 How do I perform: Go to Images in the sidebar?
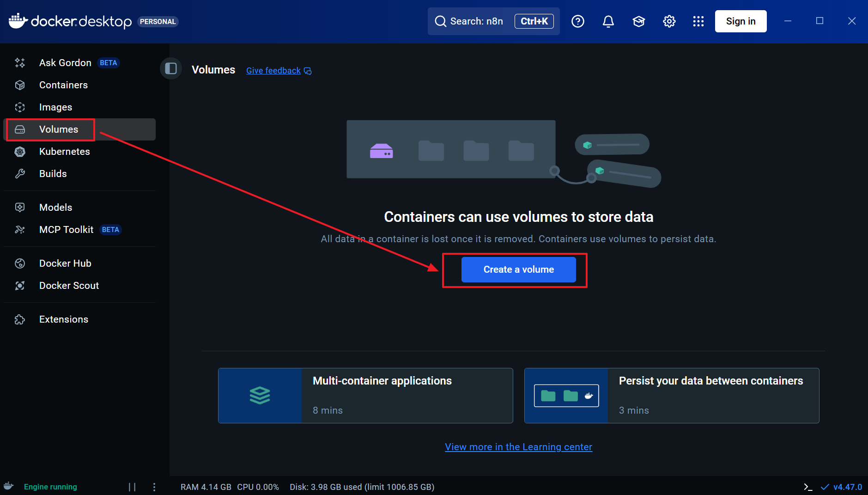[55, 107]
